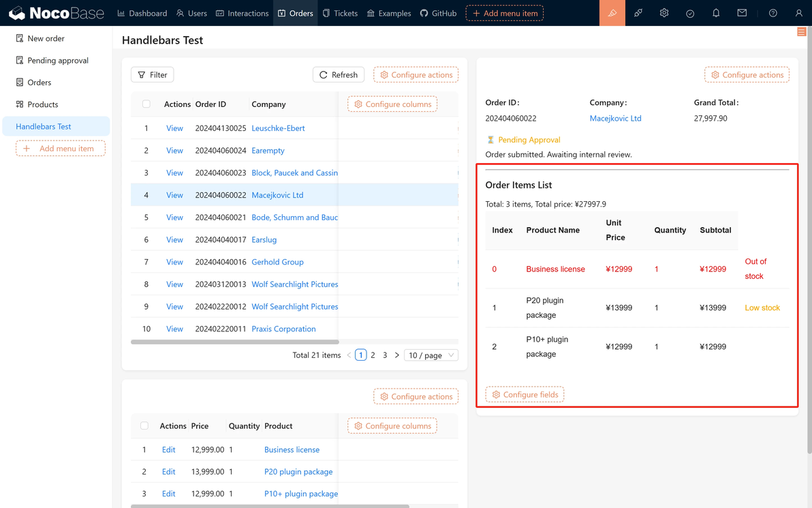The width and height of the screenshot is (812, 508).
Task: Open notifications bell icon
Action: point(716,13)
